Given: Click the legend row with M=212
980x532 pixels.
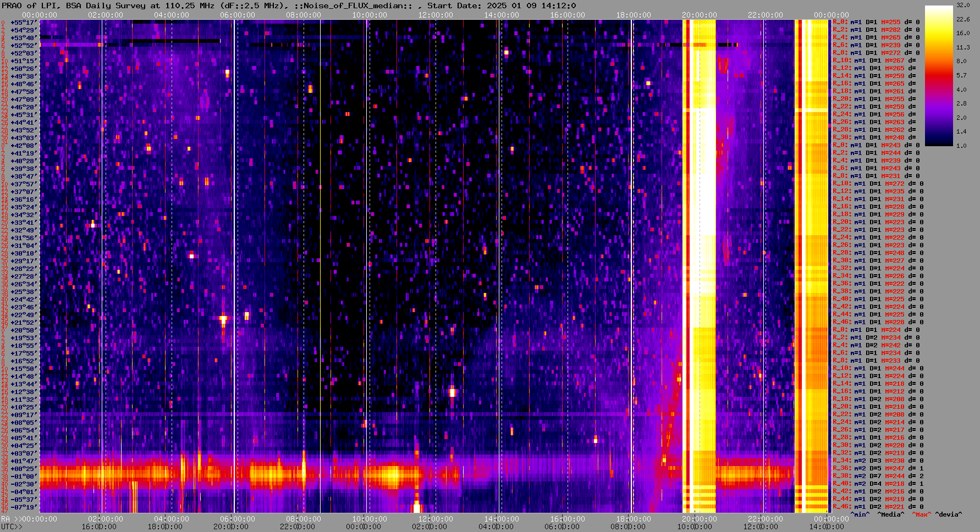Looking at the screenshot, I should tap(878, 391).
